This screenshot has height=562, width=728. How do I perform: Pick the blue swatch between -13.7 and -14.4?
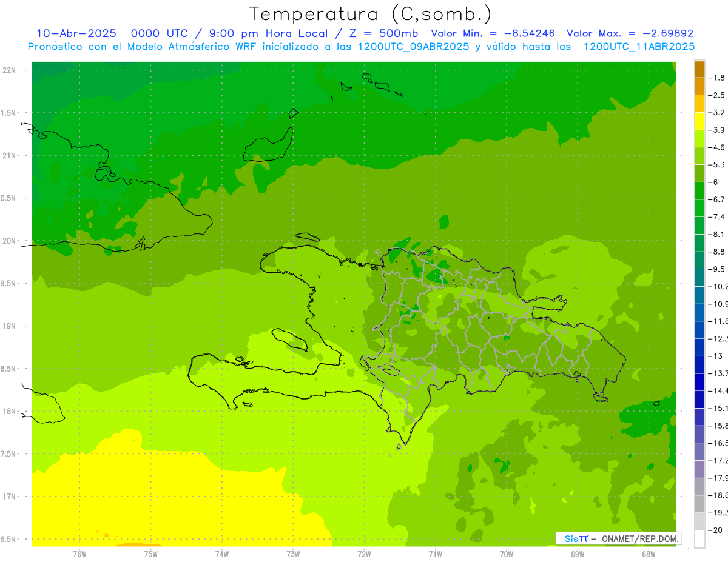tap(699, 382)
